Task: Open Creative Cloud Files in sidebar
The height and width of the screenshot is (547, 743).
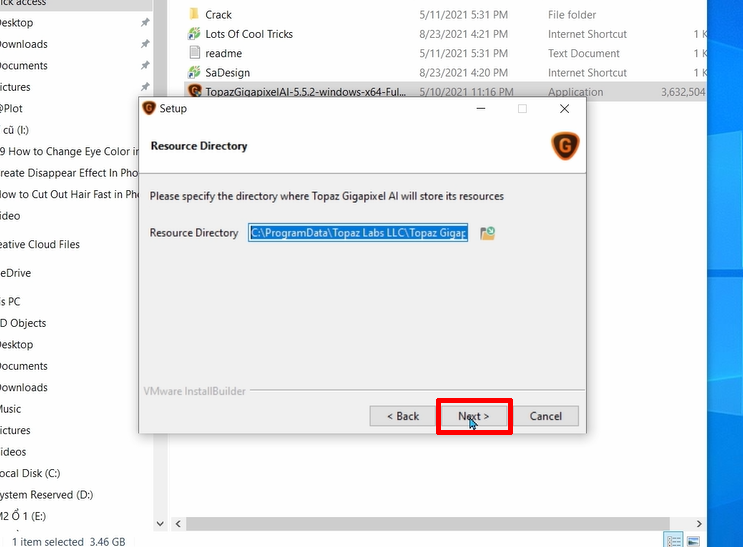Action: (40, 245)
